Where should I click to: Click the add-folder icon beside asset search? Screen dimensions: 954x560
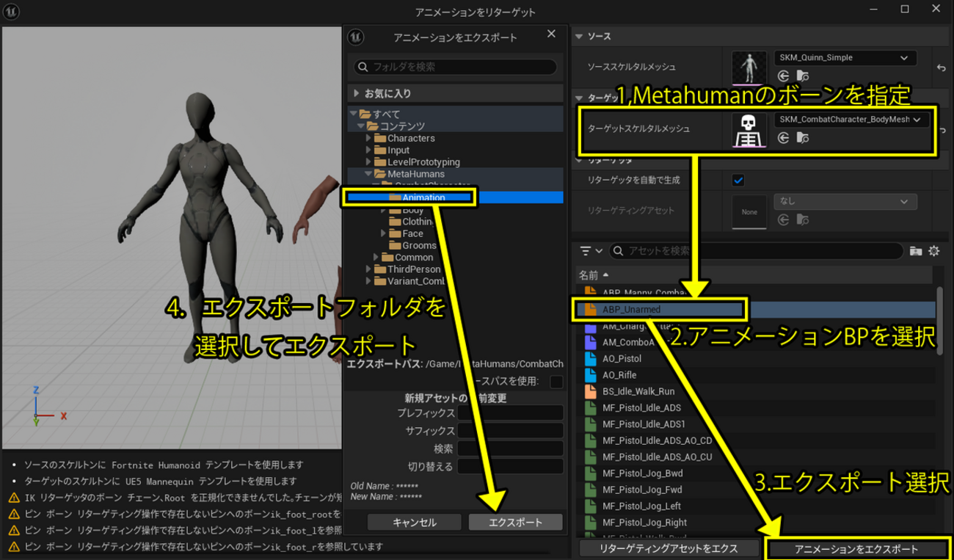[915, 251]
